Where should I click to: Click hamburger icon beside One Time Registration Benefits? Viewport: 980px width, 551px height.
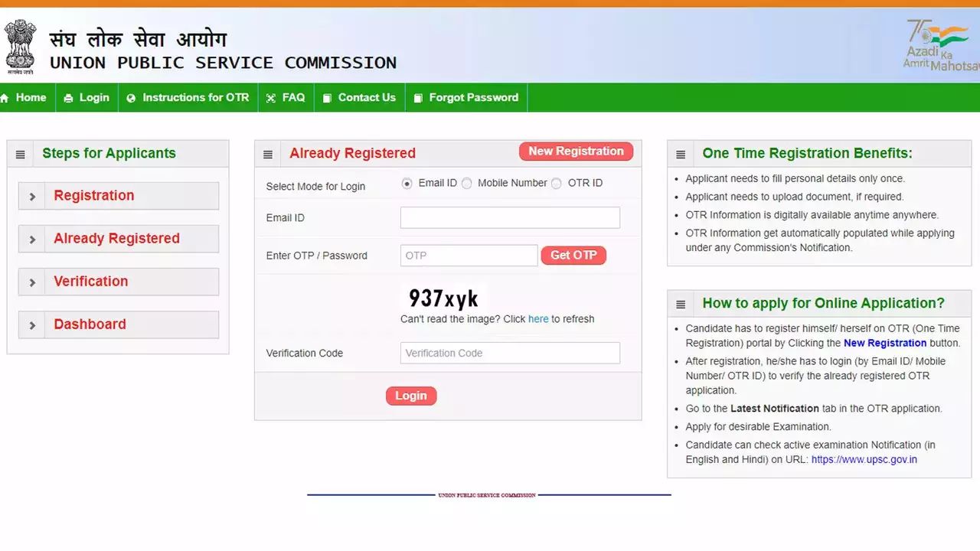681,155
